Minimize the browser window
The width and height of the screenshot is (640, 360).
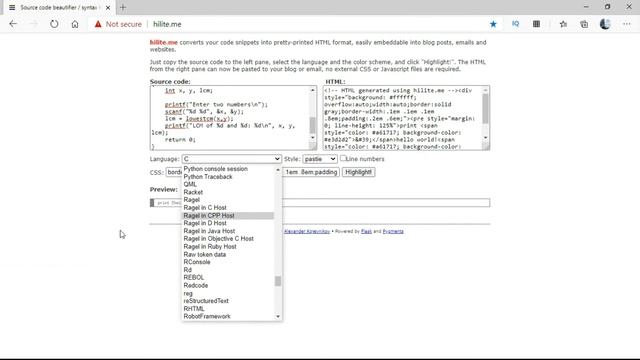click(x=586, y=7)
